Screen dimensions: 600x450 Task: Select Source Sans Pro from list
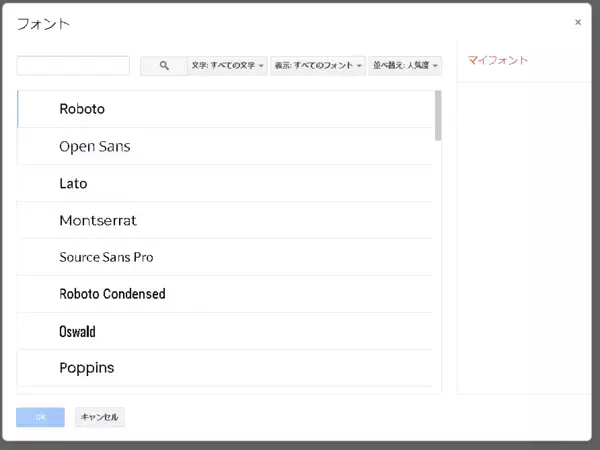click(106, 257)
